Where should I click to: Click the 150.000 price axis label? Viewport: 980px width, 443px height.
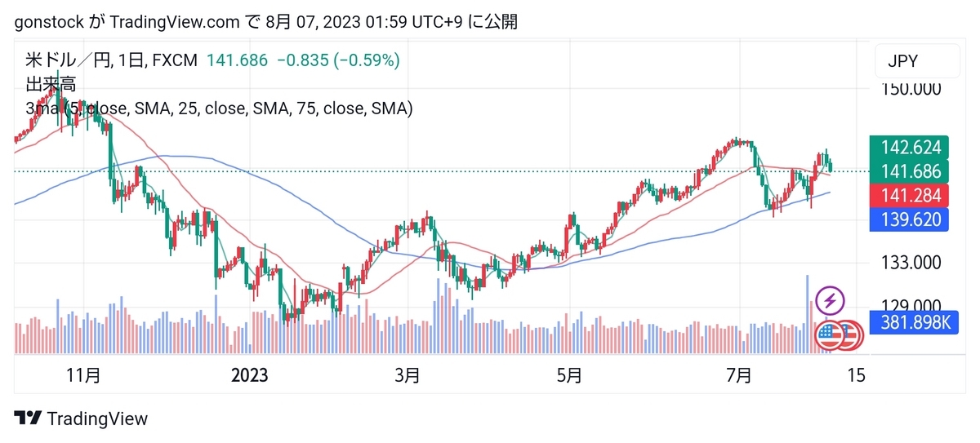911,88
